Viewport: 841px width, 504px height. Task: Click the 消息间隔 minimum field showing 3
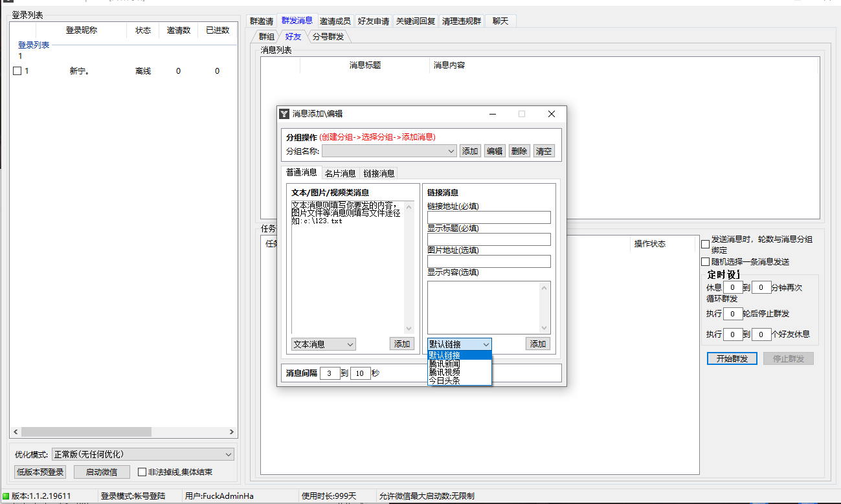[x=330, y=373]
